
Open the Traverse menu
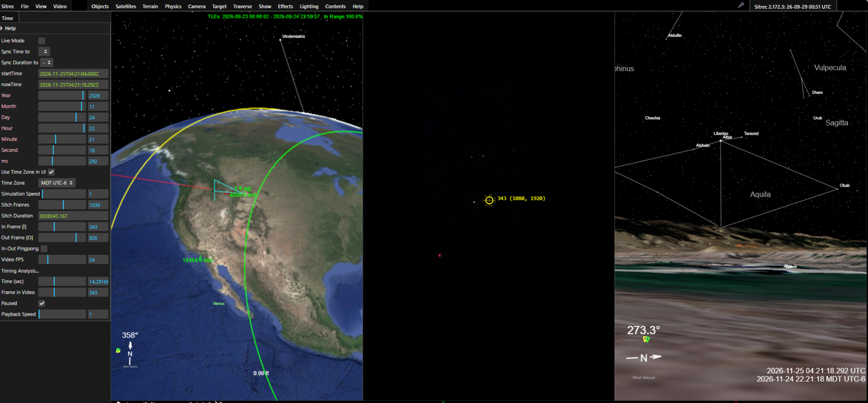pos(242,7)
